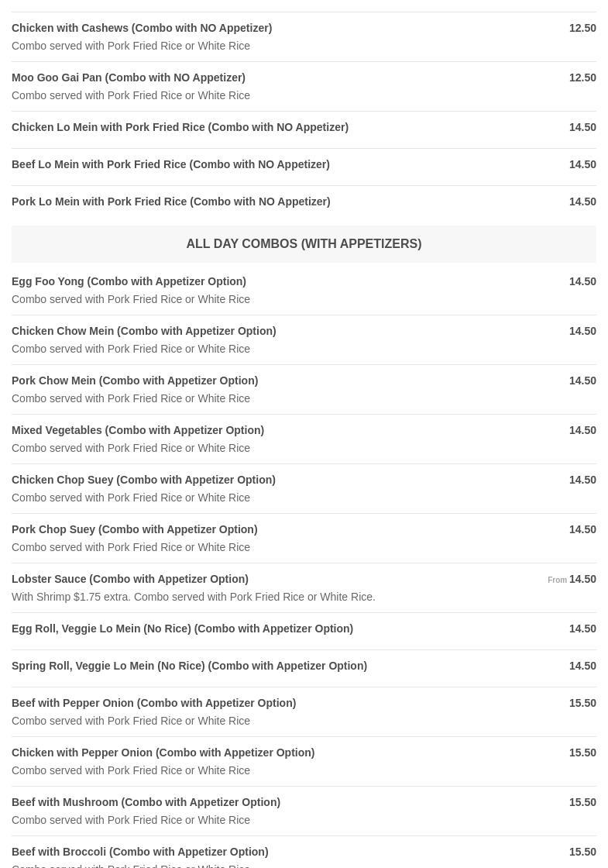Choose Beef with Mushroom combo
The height and width of the screenshot is (868, 608).
pos(146,803)
